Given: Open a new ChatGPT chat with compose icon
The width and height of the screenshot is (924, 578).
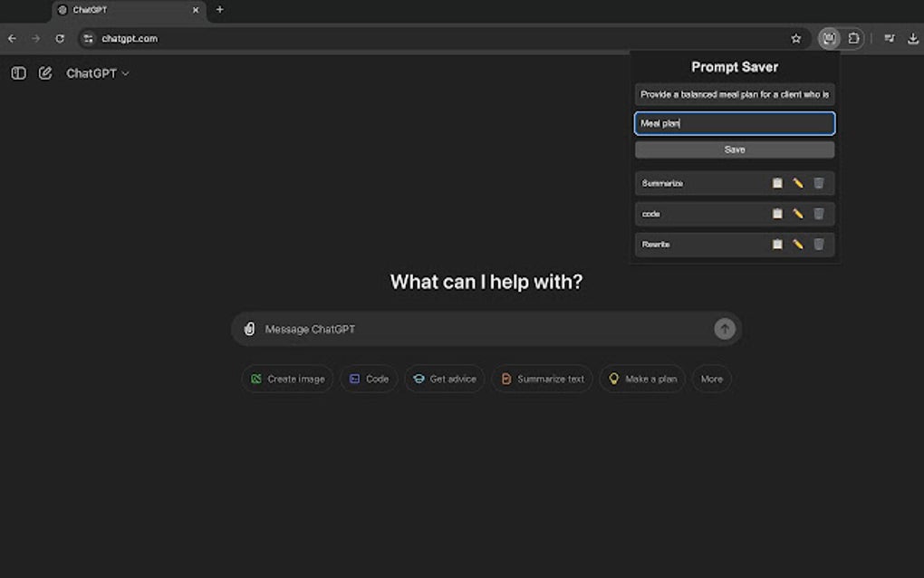Looking at the screenshot, I should (x=45, y=72).
